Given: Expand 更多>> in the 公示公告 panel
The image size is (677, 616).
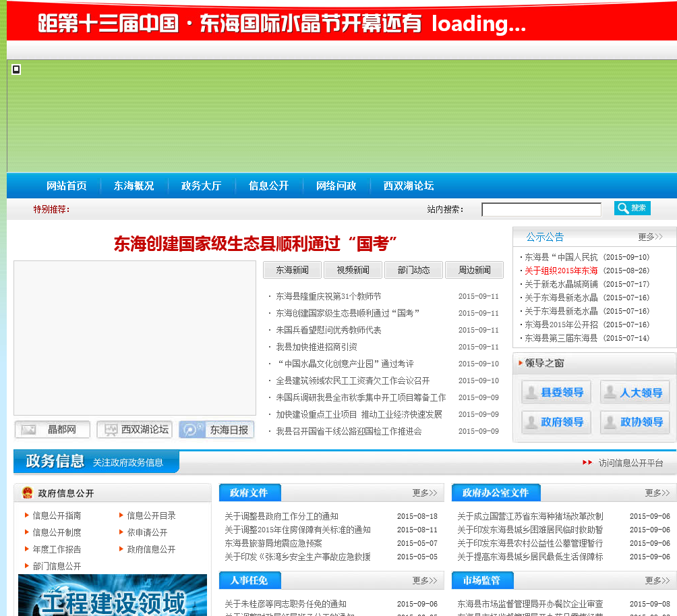Looking at the screenshot, I should 650,237.
